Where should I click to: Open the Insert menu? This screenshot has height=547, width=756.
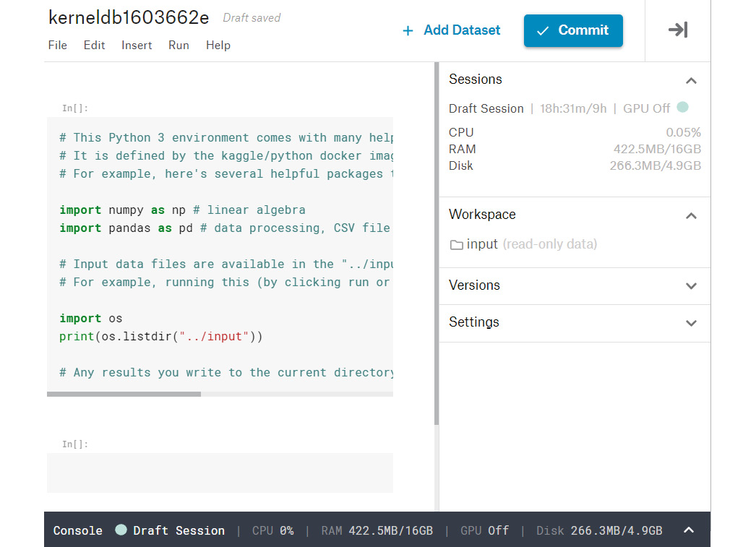tap(137, 46)
